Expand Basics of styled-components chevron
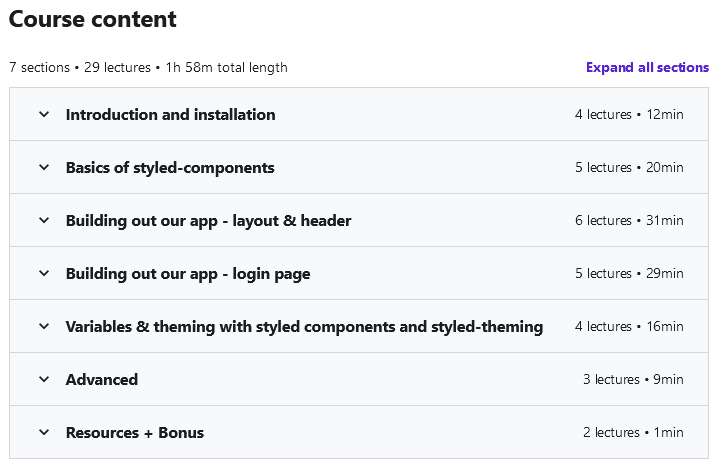Screen dimensions: 718x467 pos(44,167)
